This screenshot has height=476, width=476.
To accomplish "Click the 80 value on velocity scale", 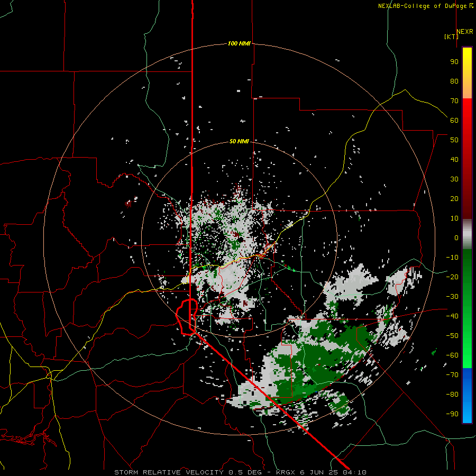I will point(454,81).
